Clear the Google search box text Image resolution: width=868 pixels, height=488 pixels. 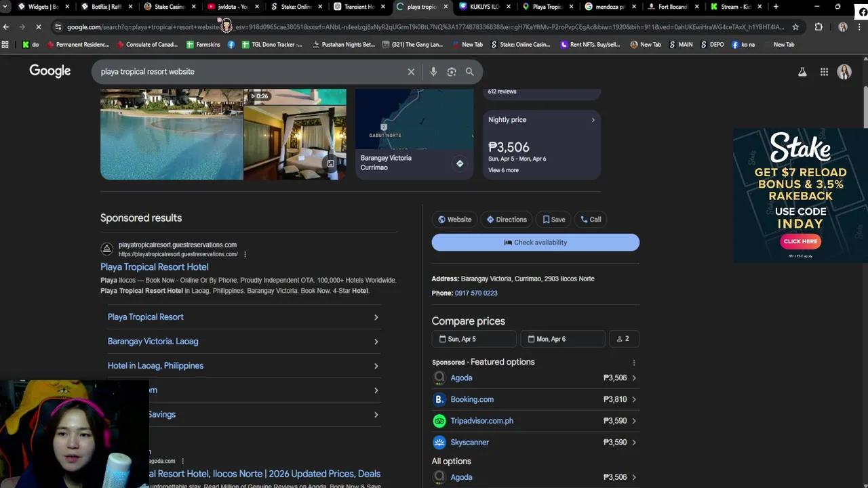click(411, 72)
